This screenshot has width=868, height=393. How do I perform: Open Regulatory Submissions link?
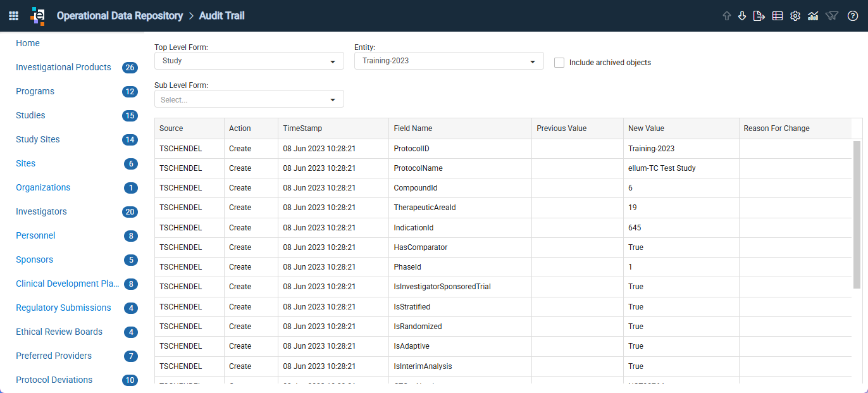tap(63, 308)
